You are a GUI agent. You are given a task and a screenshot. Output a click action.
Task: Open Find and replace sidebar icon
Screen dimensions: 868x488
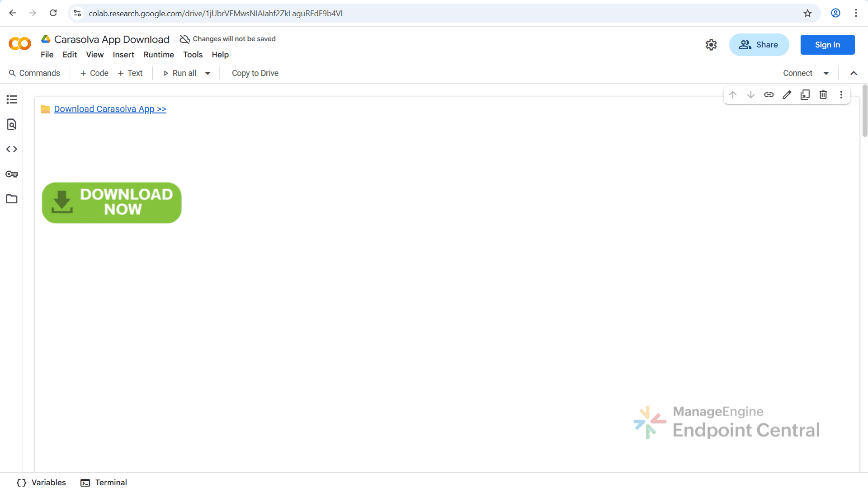(12, 124)
